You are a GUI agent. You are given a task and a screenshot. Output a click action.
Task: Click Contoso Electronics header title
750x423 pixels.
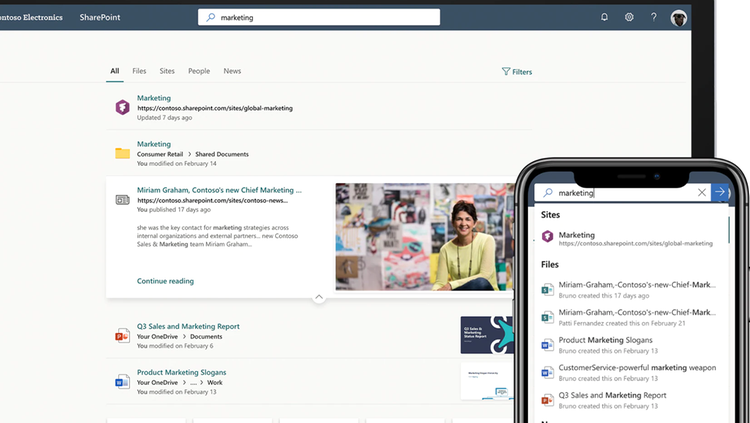31,17
